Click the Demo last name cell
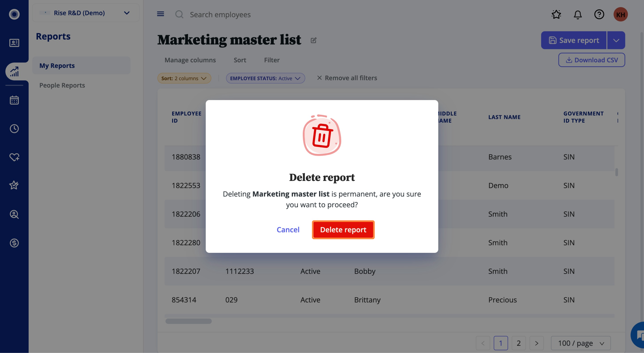This screenshot has height=353, width=644. (498, 186)
